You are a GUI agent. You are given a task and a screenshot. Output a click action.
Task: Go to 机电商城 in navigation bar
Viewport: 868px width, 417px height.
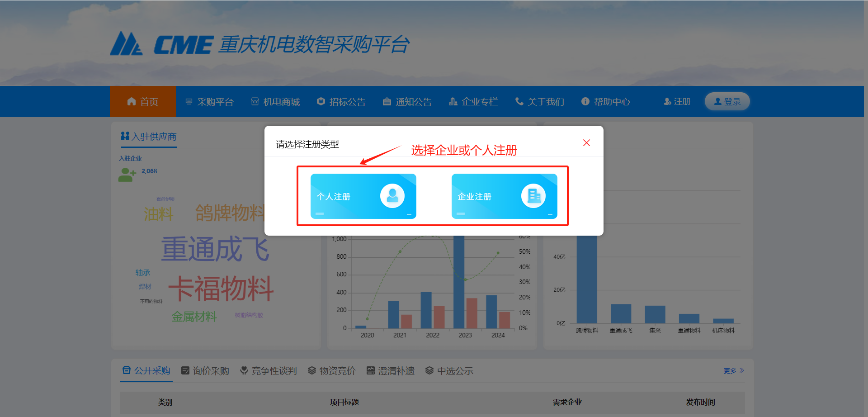(276, 102)
